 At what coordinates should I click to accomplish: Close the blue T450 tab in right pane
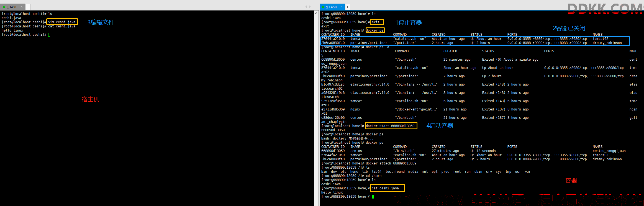[x=341, y=7]
